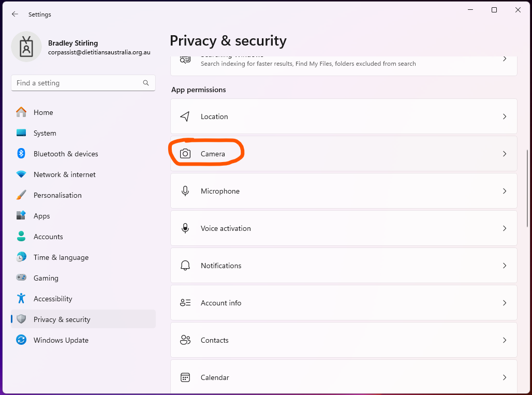The image size is (532, 395).
Task: Select Network & internet in sidebar
Action: click(65, 174)
